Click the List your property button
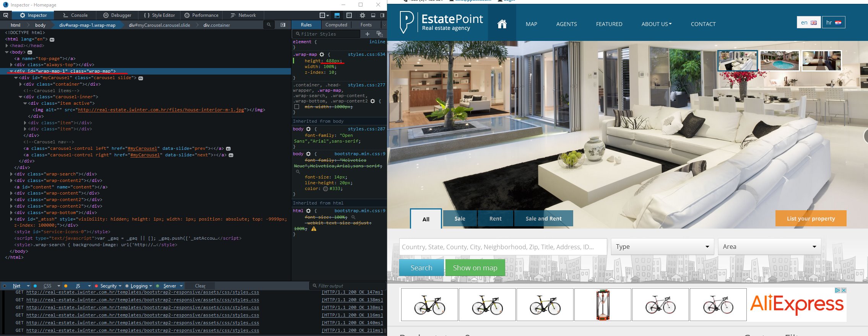 point(811,218)
